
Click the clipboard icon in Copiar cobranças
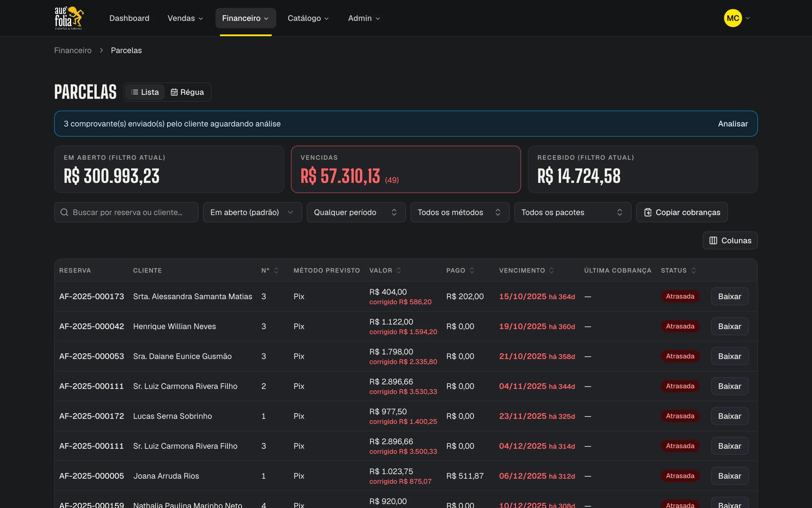coord(648,212)
